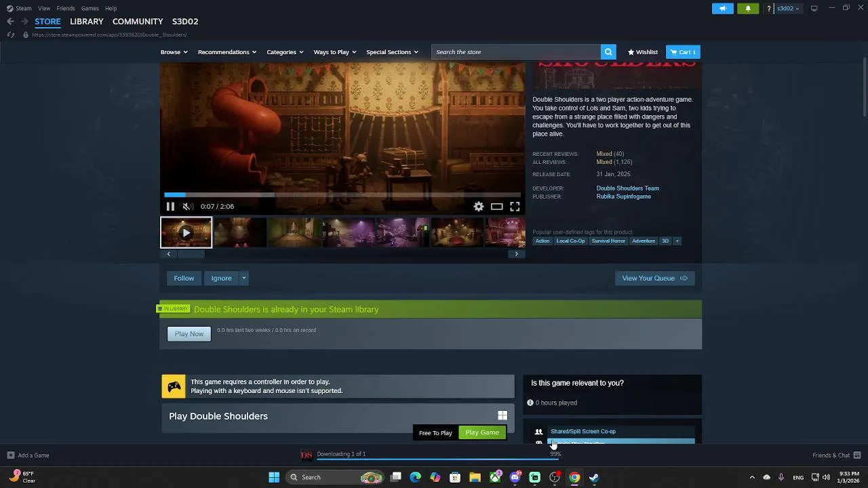
Task: Switch to the COMMUNITY tab
Action: (x=138, y=22)
